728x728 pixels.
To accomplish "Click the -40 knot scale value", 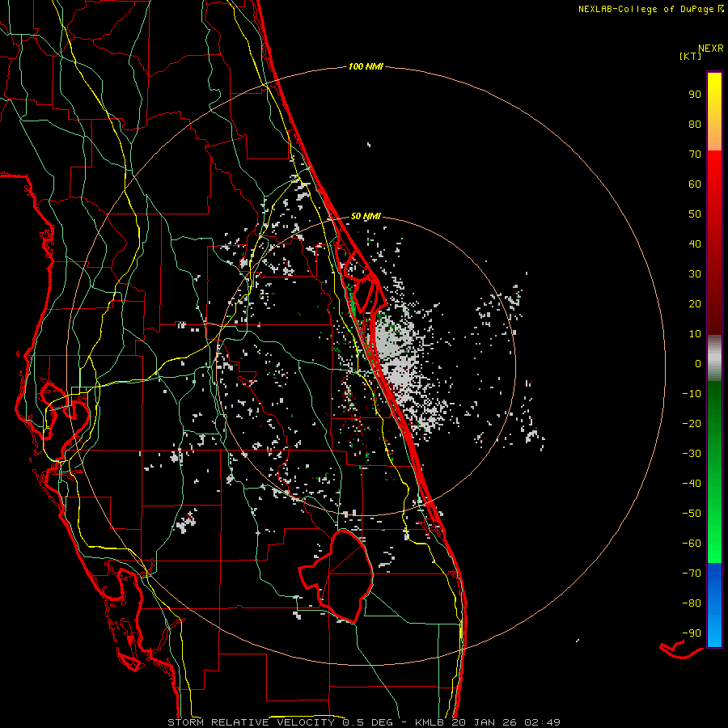I will (692, 484).
